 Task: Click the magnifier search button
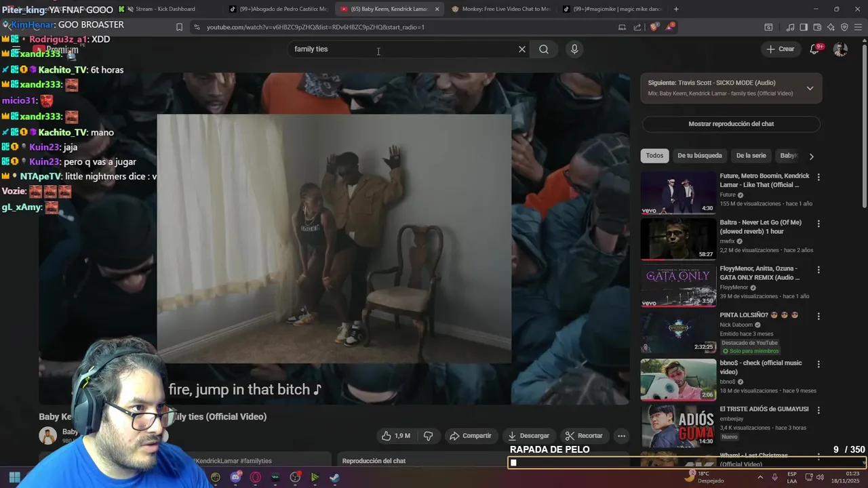[544, 49]
